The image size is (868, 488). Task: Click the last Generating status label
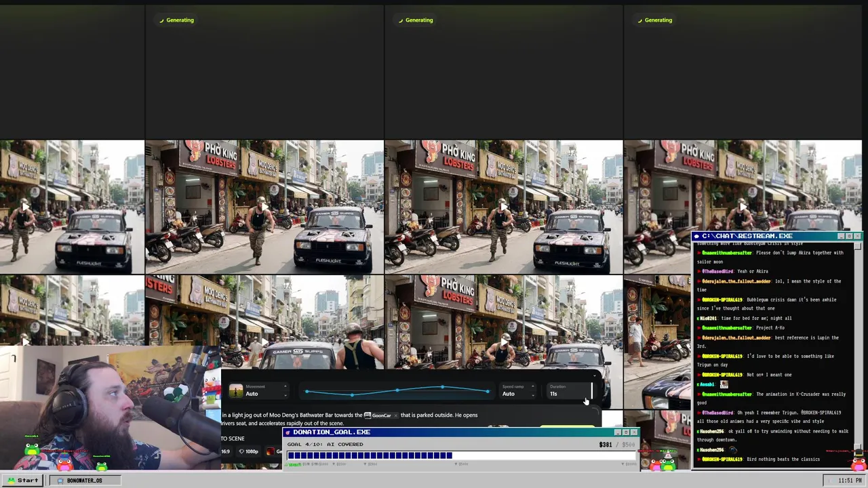[654, 20]
